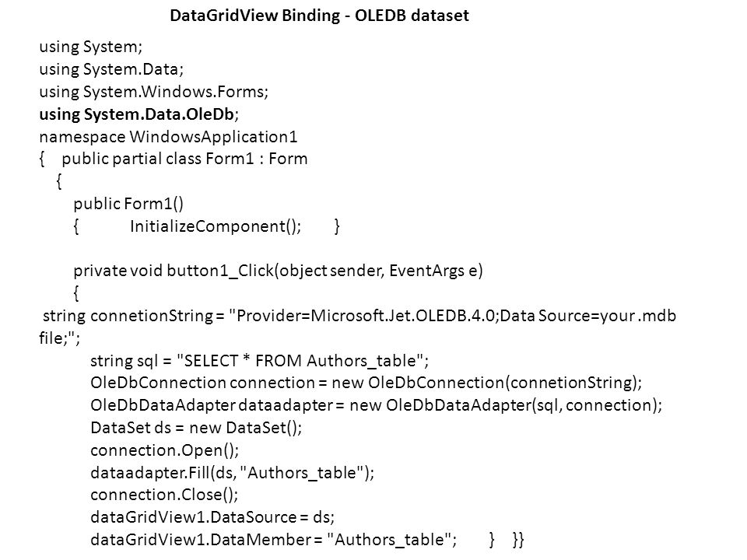Click the 'string connetionString' declaration line
The width and height of the screenshot is (747, 560).
point(359,316)
